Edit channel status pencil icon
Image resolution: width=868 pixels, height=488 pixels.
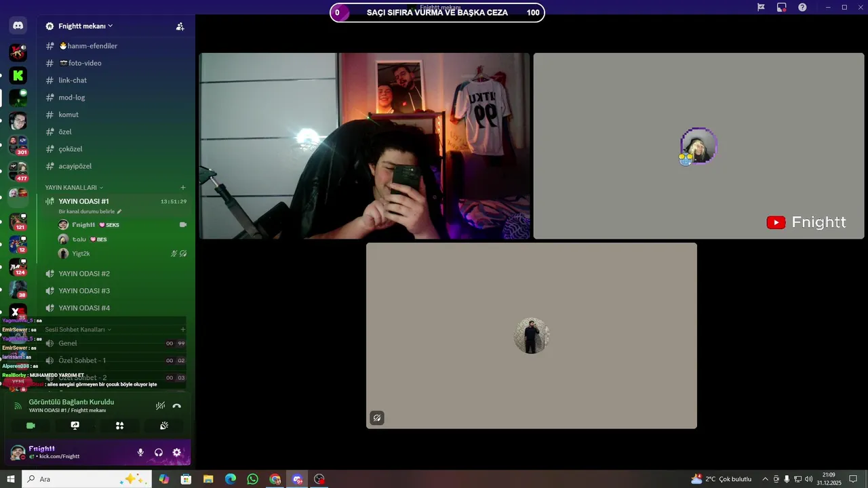tap(119, 211)
